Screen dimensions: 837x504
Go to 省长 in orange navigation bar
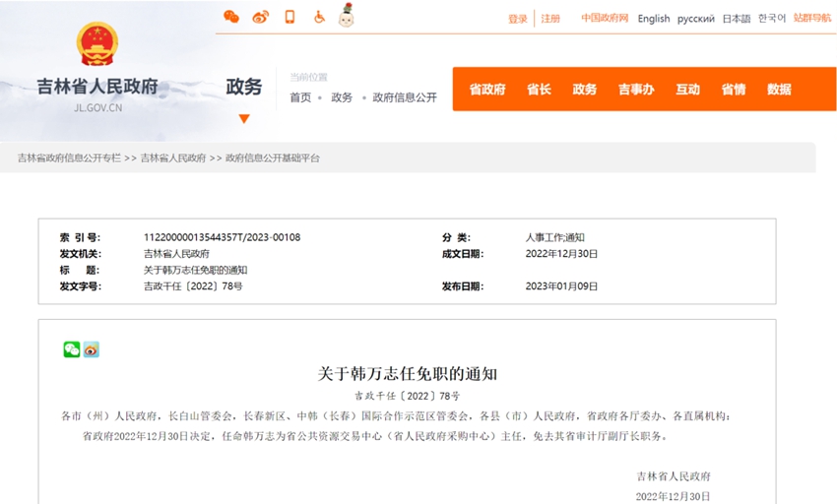539,90
